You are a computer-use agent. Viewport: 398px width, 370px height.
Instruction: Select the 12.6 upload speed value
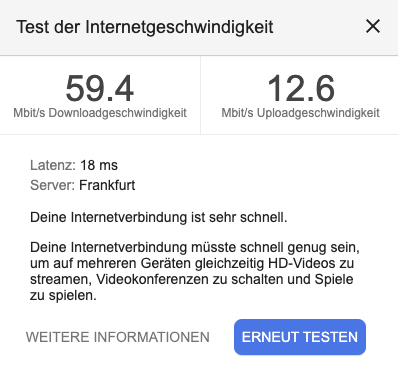(301, 88)
